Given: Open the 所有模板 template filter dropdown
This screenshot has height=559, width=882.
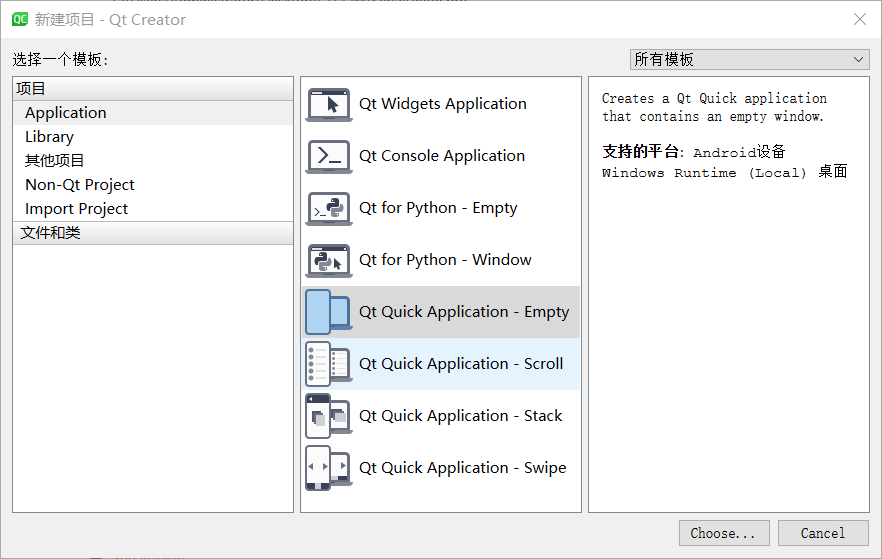Looking at the screenshot, I should click(749, 60).
